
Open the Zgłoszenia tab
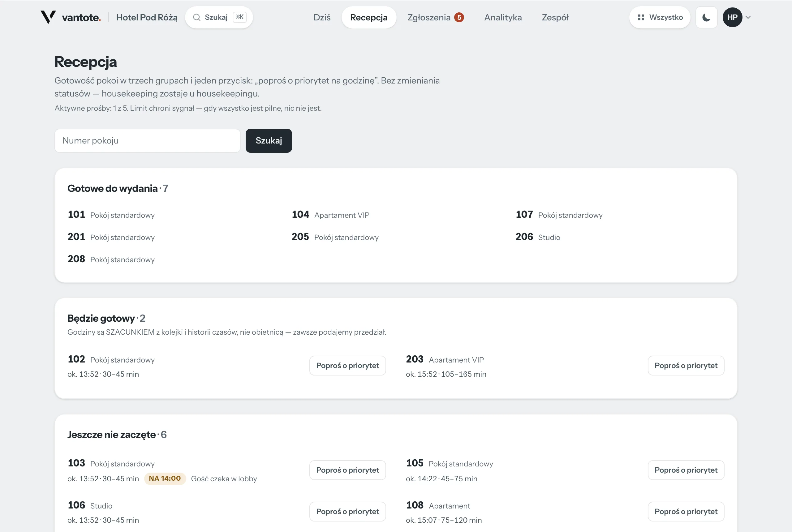point(436,17)
